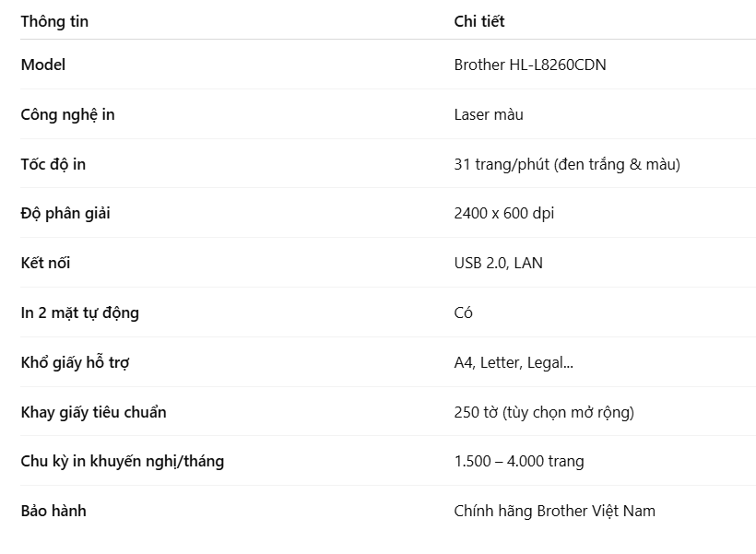756x554 pixels.
Task: Select the 'Model' row label
Action: [x=43, y=65]
